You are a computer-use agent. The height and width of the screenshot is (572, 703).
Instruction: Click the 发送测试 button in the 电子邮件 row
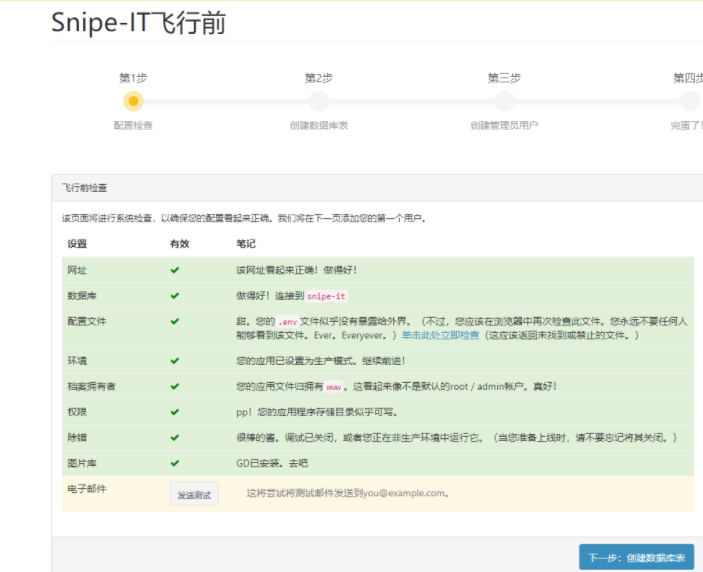pyautogui.click(x=194, y=494)
